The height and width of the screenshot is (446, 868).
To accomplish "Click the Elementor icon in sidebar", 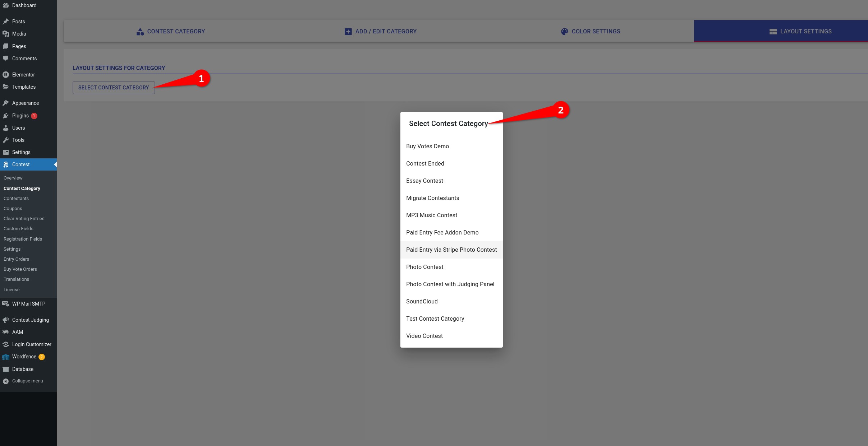I will click(x=6, y=75).
